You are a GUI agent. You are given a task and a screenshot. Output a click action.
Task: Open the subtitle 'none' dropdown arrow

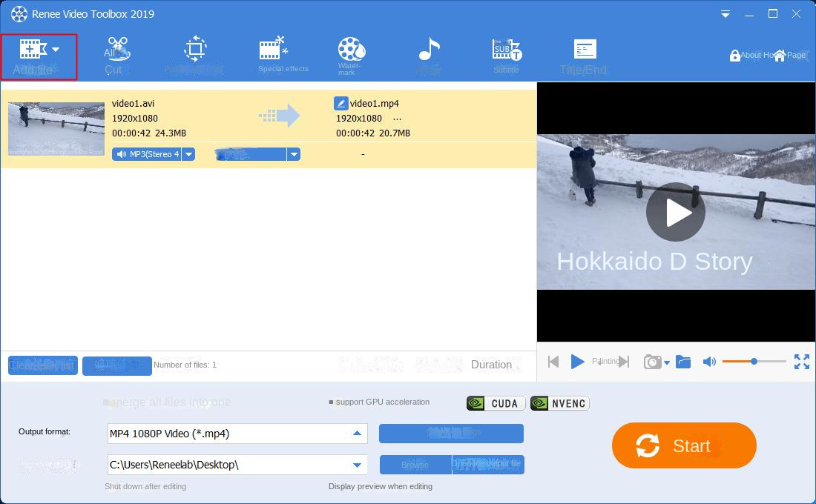click(x=294, y=154)
